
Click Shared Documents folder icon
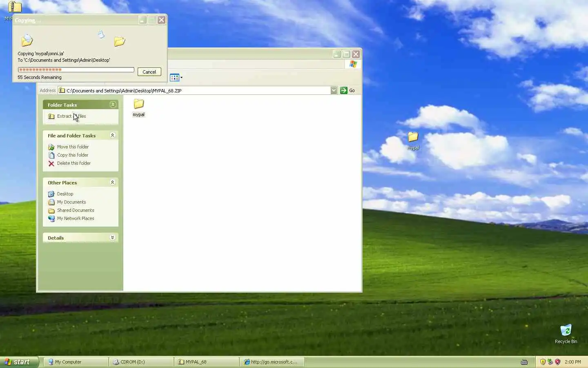click(x=51, y=210)
